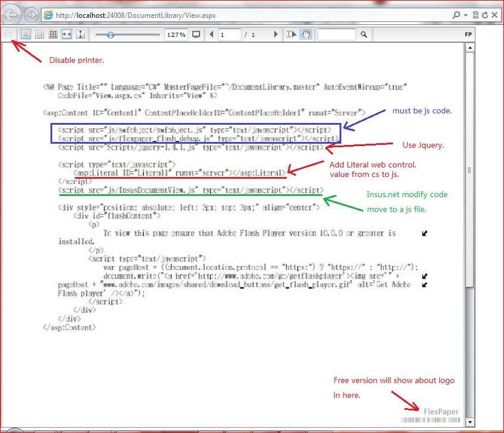Click the swfobject.js script line

(195, 130)
